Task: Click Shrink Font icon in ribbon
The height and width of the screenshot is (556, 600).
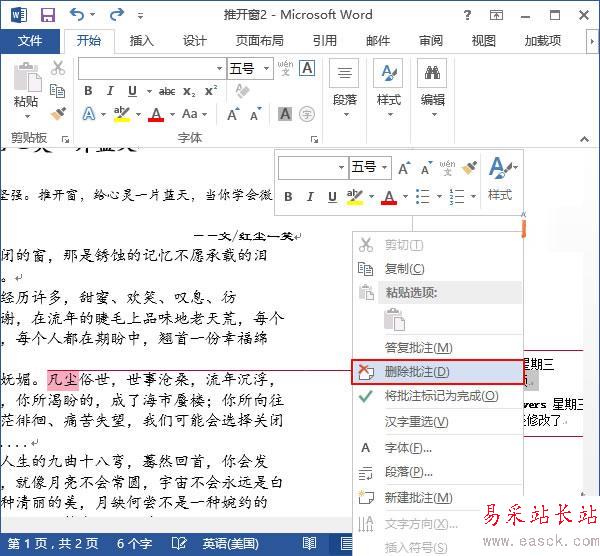Action: click(x=256, y=114)
